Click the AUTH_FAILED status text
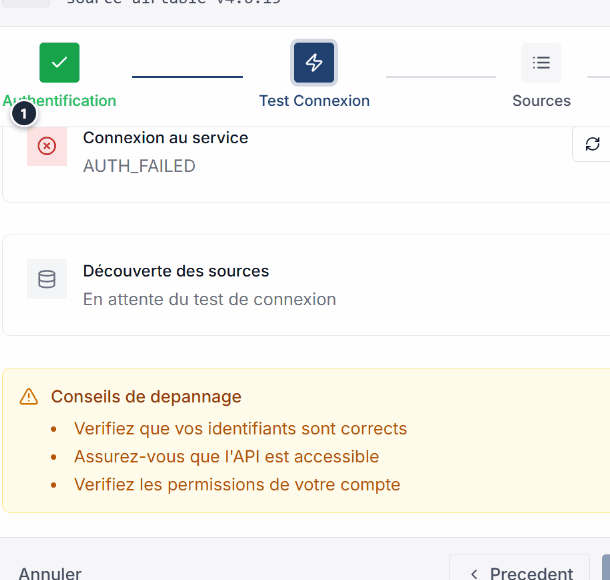 coord(139,166)
